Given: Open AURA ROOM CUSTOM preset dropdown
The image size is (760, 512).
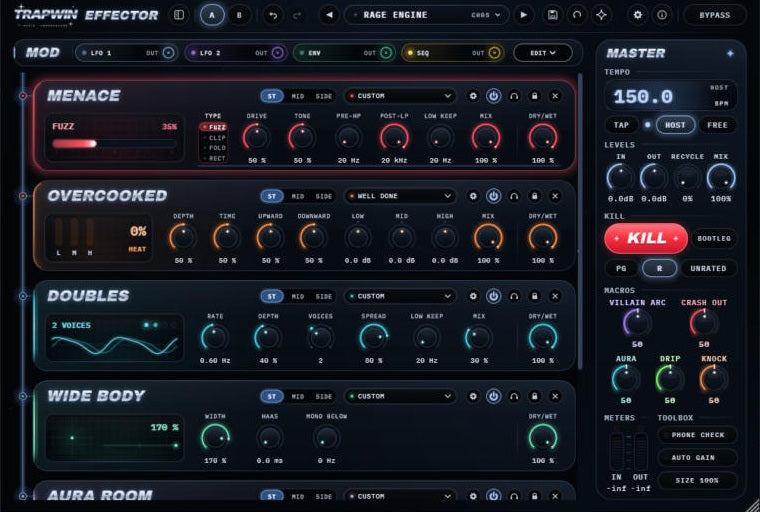Looking at the screenshot, I should (401, 496).
